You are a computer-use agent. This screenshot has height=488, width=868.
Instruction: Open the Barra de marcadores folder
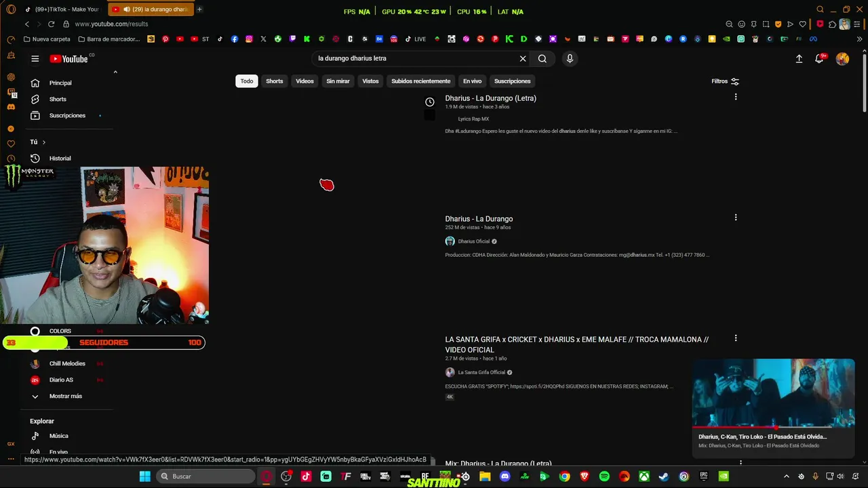click(108, 39)
